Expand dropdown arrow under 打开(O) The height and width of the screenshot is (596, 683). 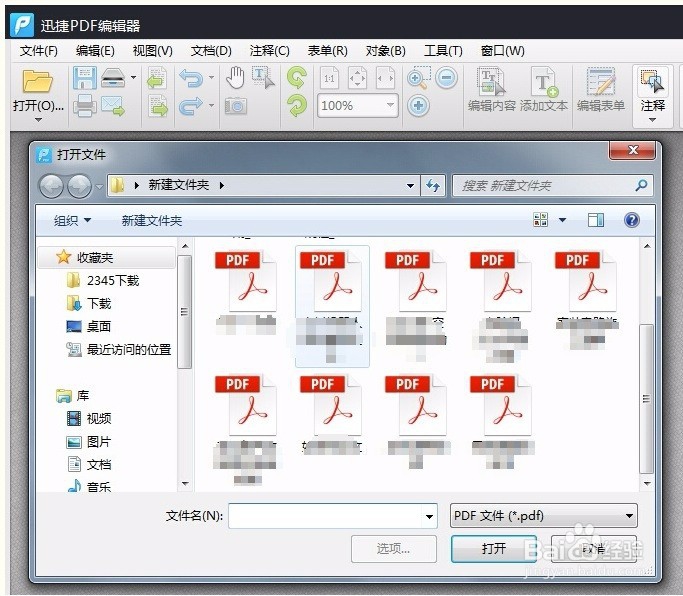click(x=38, y=120)
